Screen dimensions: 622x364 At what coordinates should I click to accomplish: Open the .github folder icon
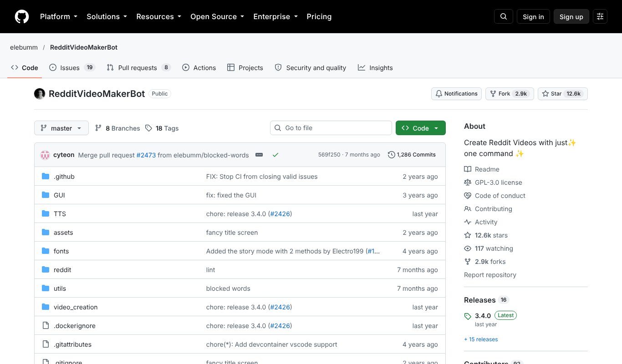[46, 177]
